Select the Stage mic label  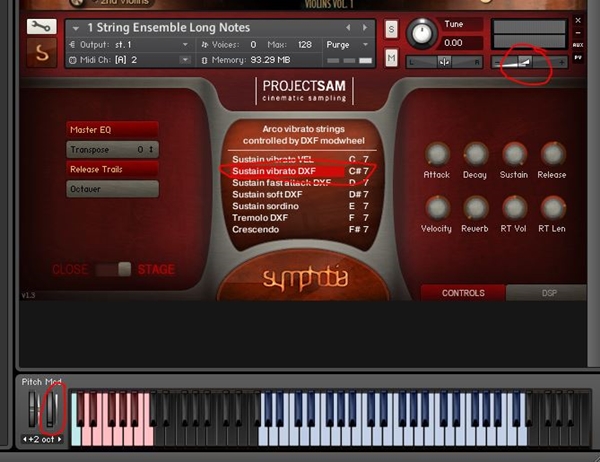156,269
